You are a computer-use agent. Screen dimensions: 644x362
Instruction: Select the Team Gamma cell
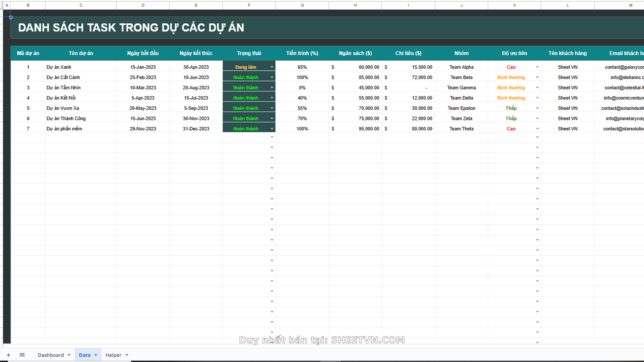461,88
